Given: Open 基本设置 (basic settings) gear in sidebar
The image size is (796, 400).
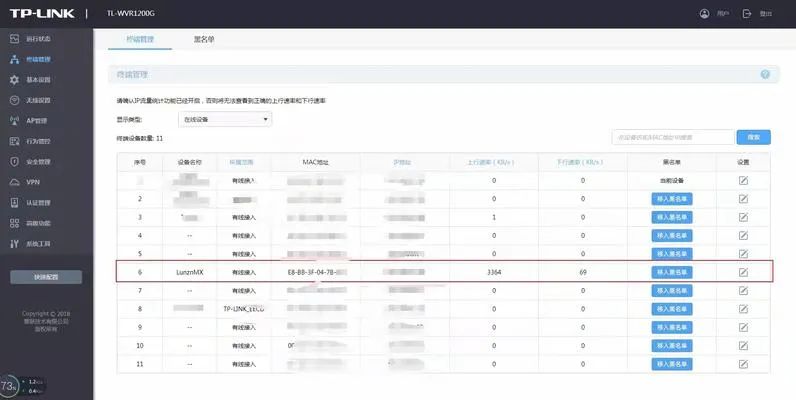Looking at the screenshot, I should click(x=30, y=80).
